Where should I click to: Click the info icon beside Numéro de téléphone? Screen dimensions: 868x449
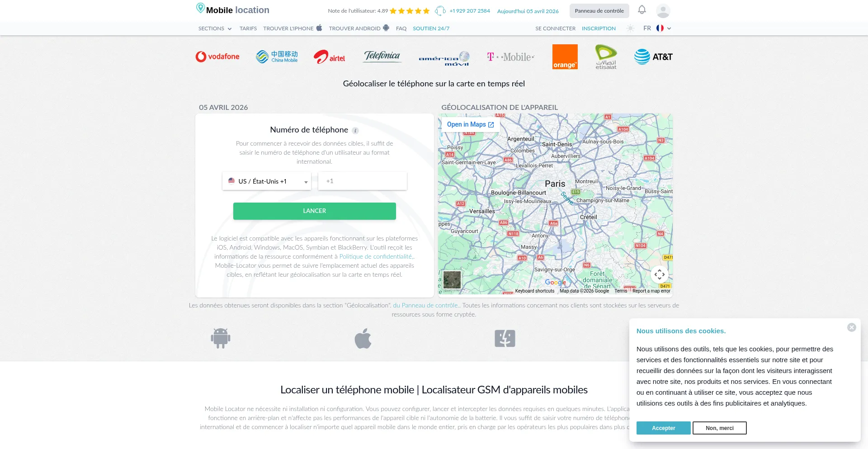355,131
